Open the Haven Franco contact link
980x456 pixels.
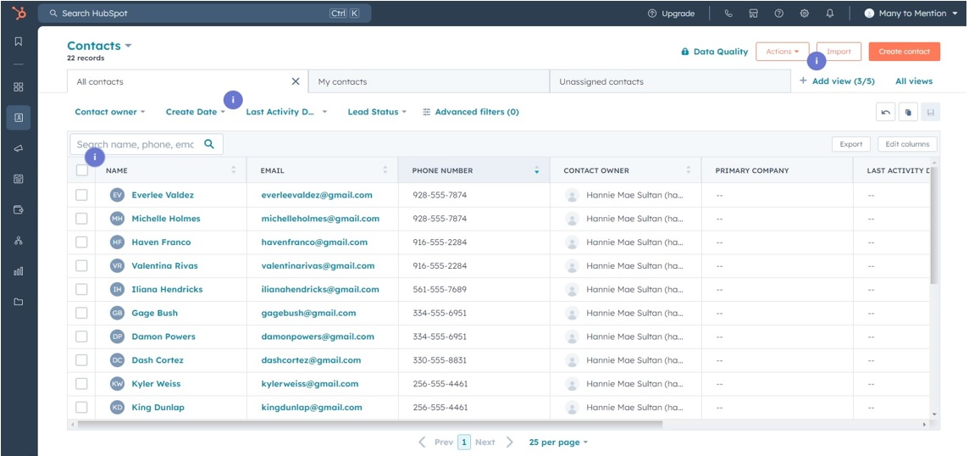point(161,242)
